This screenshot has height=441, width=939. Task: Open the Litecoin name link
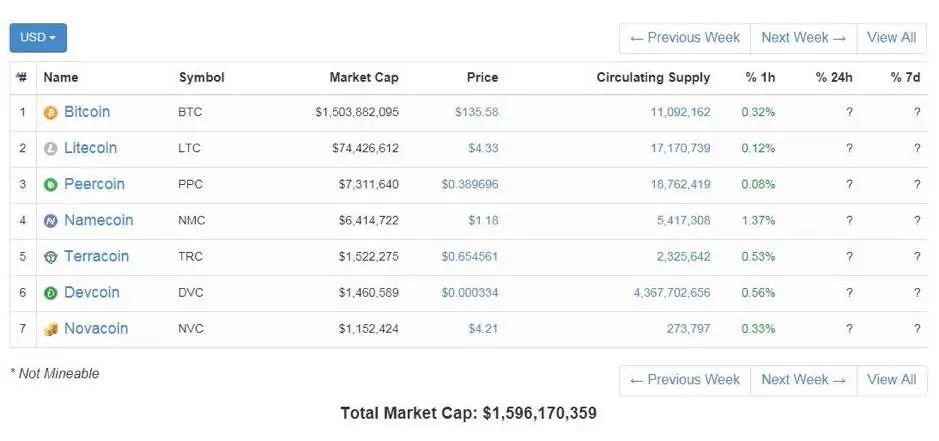point(90,148)
